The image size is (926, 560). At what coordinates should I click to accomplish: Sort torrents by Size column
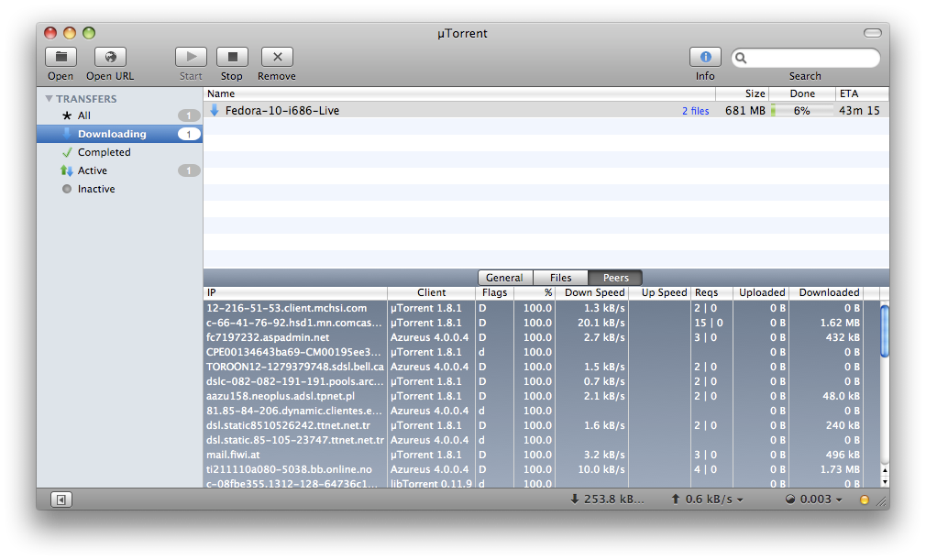pyautogui.click(x=742, y=93)
